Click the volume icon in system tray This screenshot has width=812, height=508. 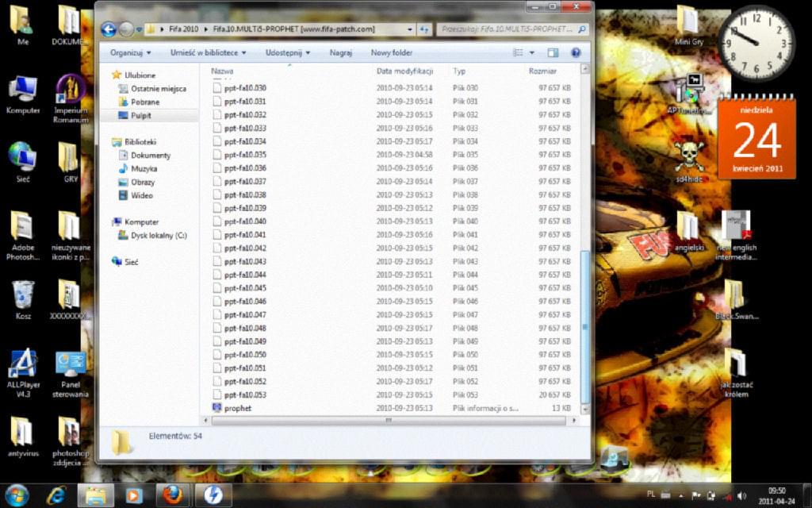(741, 495)
